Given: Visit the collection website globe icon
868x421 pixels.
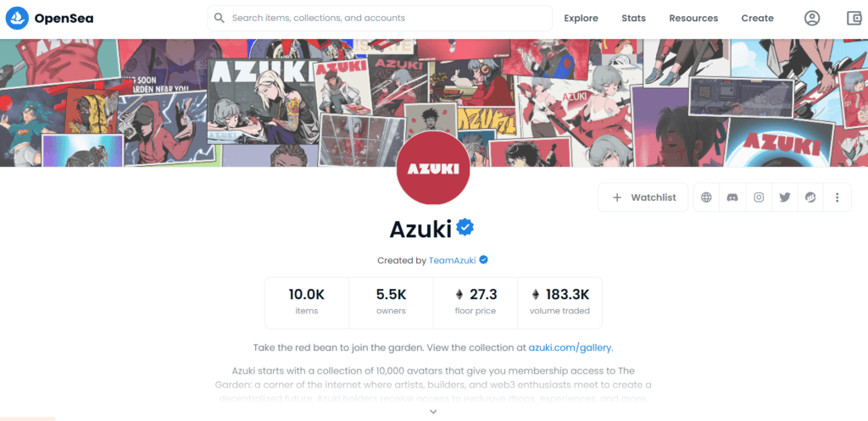Looking at the screenshot, I should point(706,197).
